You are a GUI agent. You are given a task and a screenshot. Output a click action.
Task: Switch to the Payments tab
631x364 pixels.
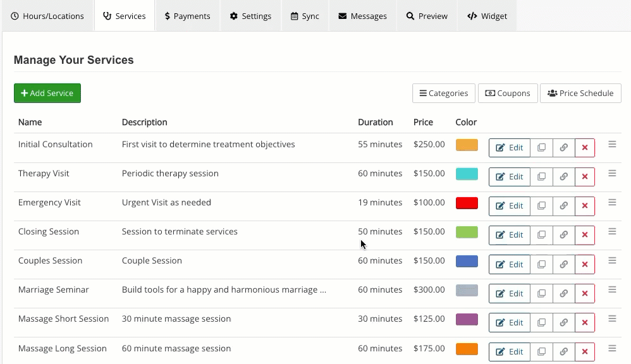tap(187, 16)
